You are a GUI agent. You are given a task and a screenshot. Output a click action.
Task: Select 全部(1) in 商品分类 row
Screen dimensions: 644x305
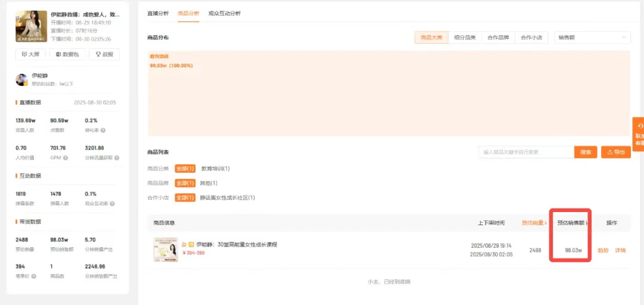point(185,169)
